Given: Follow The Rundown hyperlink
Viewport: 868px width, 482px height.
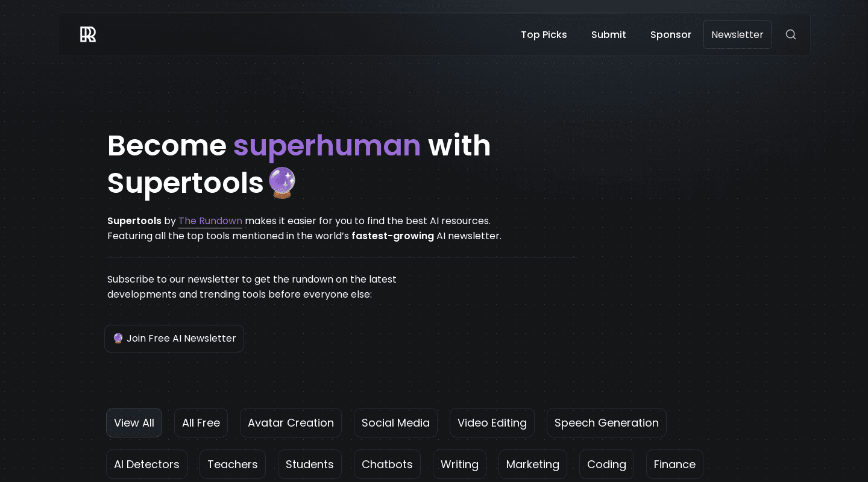Looking at the screenshot, I should pyautogui.click(x=210, y=221).
